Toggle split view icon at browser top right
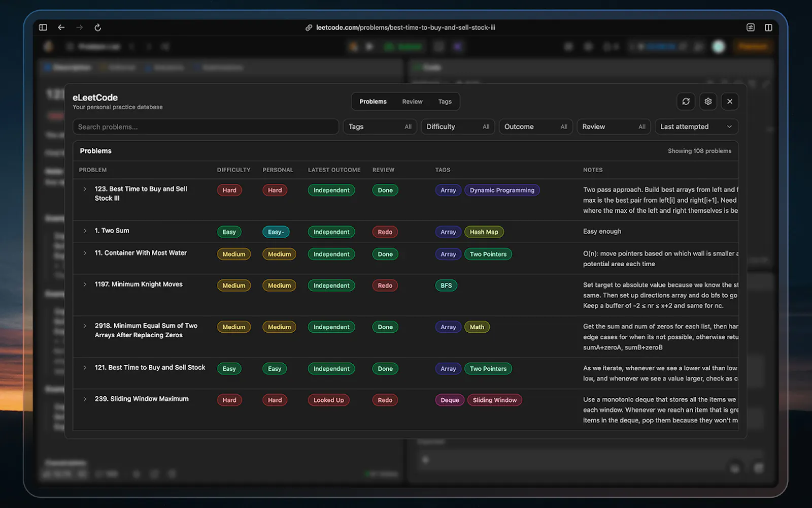Image resolution: width=812 pixels, height=508 pixels. (768, 27)
